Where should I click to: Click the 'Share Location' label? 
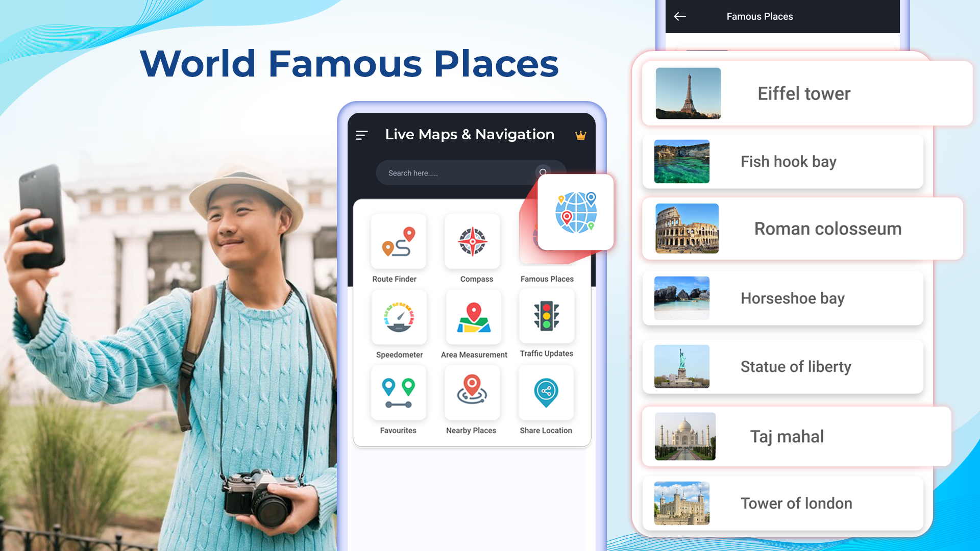(546, 431)
